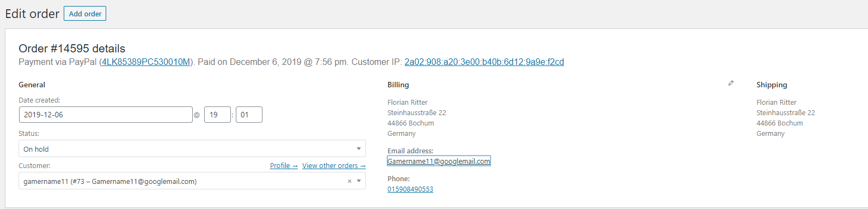The width and height of the screenshot is (868, 209).
Task: Click the Billing section heading
Action: [398, 85]
